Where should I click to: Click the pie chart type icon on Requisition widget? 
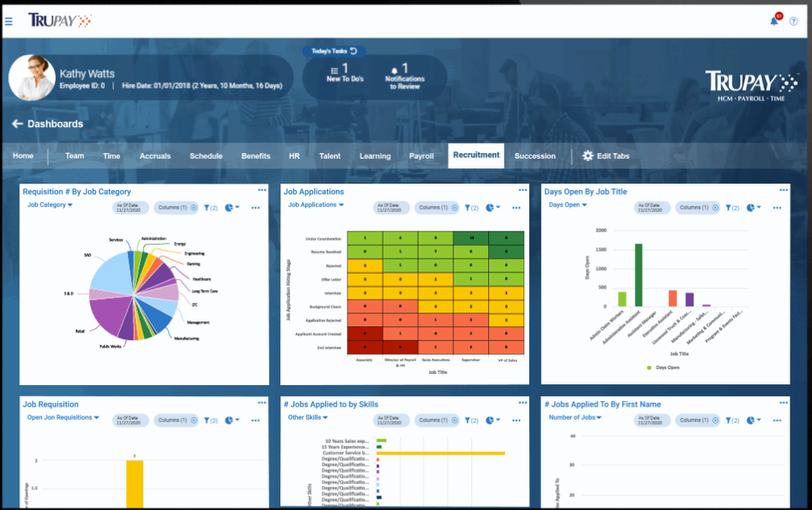(229, 207)
